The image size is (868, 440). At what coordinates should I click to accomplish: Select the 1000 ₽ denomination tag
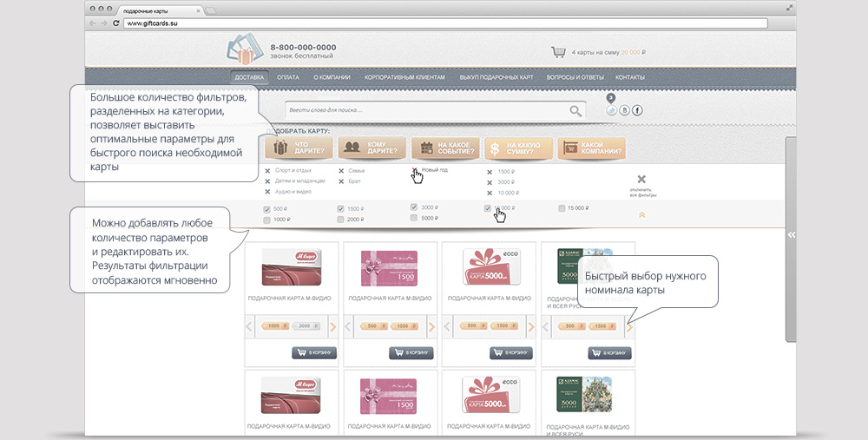coord(275,326)
